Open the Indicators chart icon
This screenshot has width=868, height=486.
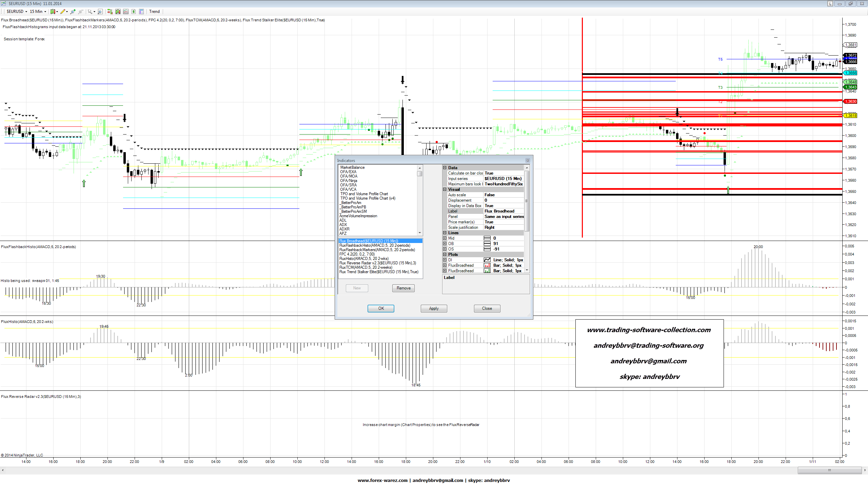[x=126, y=12]
